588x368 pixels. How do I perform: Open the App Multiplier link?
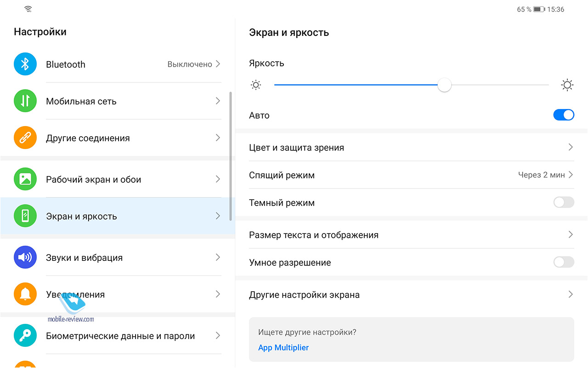pyautogui.click(x=283, y=348)
